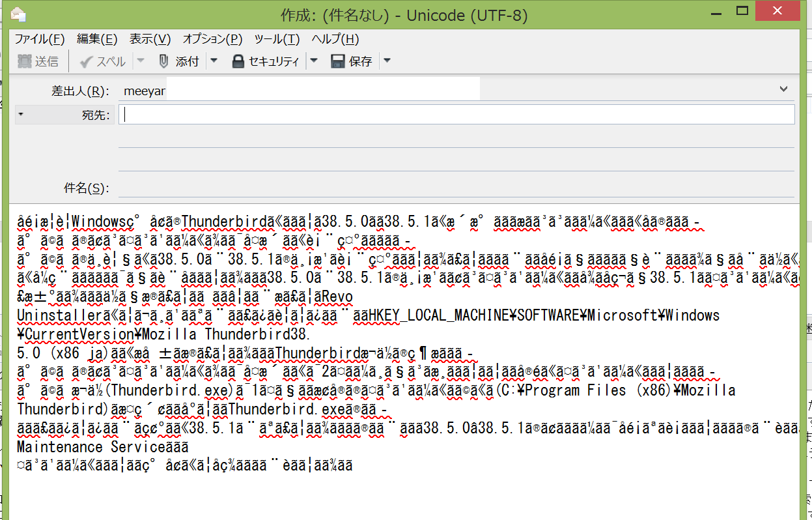Expand the dropdown arrow next to 保存
This screenshot has width=812, height=520.
(387, 61)
